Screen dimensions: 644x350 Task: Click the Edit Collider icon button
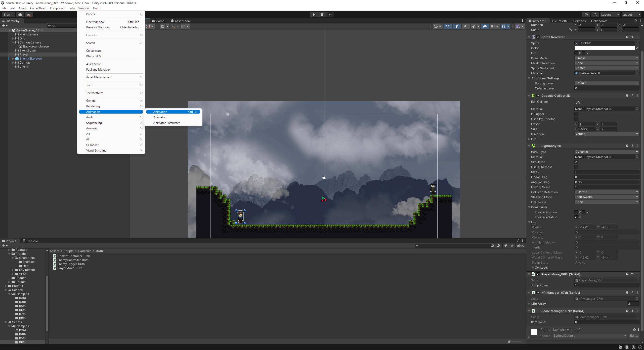pos(578,102)
